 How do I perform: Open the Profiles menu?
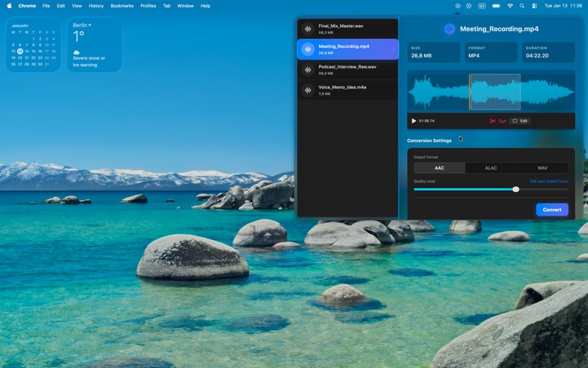[148, 6]
